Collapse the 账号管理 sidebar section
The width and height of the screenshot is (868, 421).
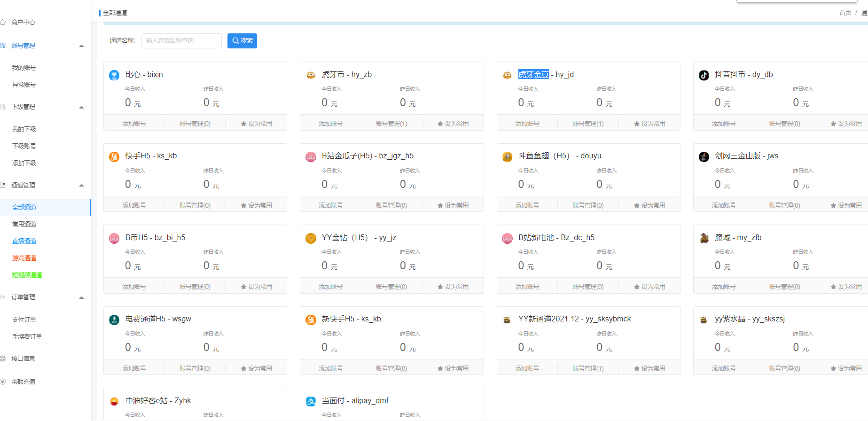(x=81, y=46)
